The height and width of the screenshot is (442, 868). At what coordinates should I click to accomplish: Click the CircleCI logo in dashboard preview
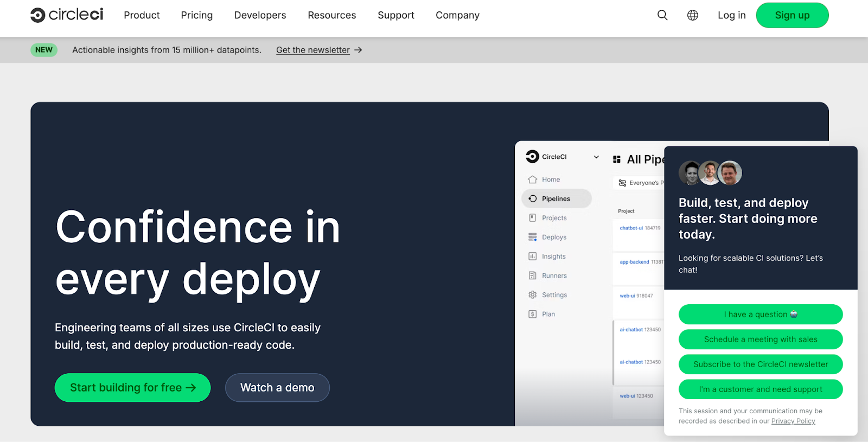tap(532, 156)
